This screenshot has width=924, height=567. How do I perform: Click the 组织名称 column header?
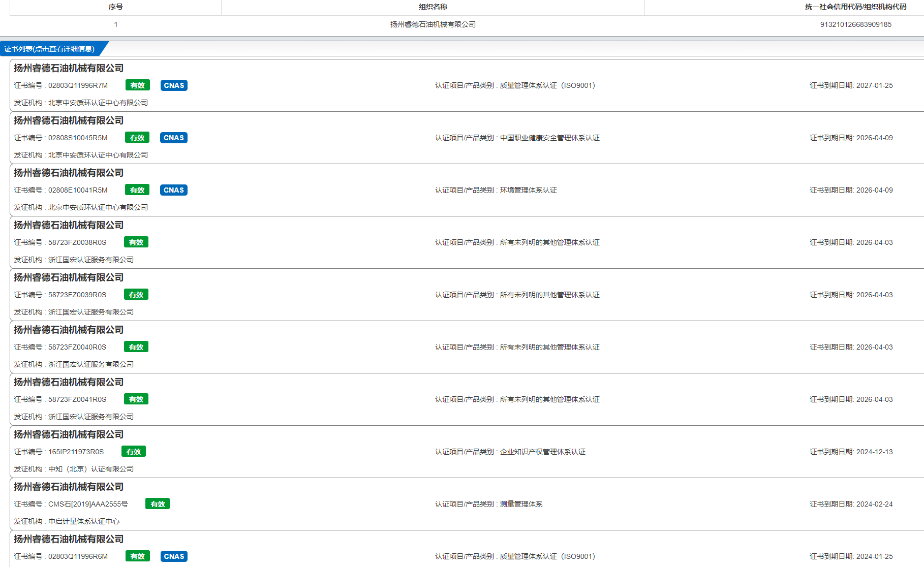pyautogui.click(x=433, y=7)
